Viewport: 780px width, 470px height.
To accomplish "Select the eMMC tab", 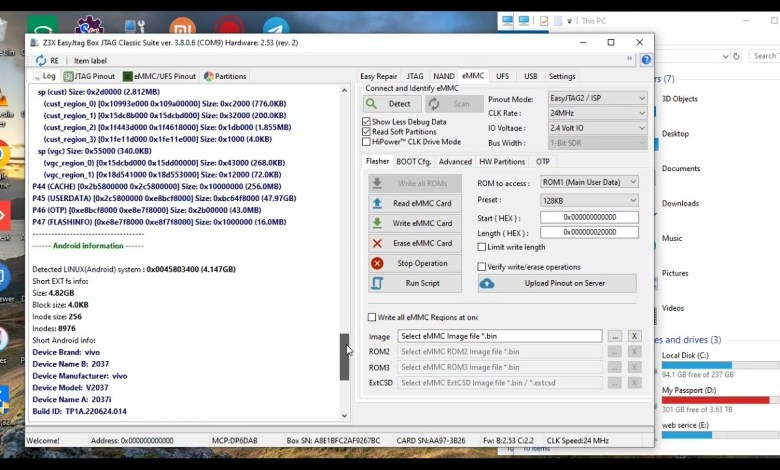I will pos(473,76).
